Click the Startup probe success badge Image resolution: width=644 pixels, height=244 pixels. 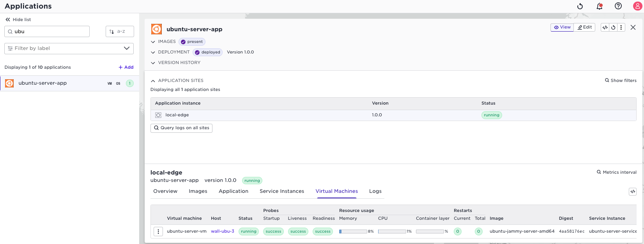(273, 232)
